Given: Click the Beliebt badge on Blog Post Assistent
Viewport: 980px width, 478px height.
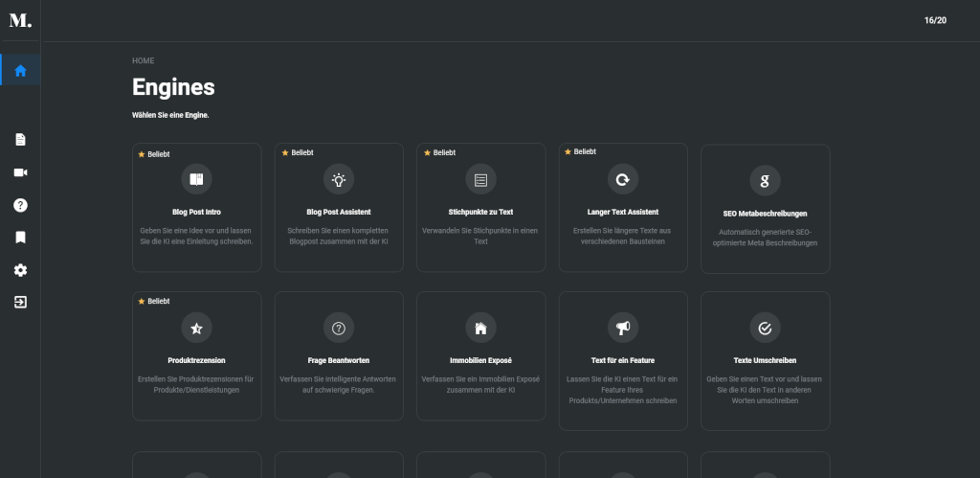Looking at the screenshot, I should [x=298, y=152].
